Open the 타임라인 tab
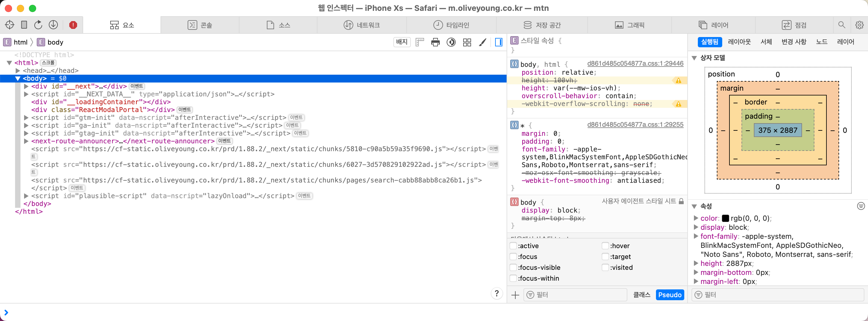 coord(451,25)
